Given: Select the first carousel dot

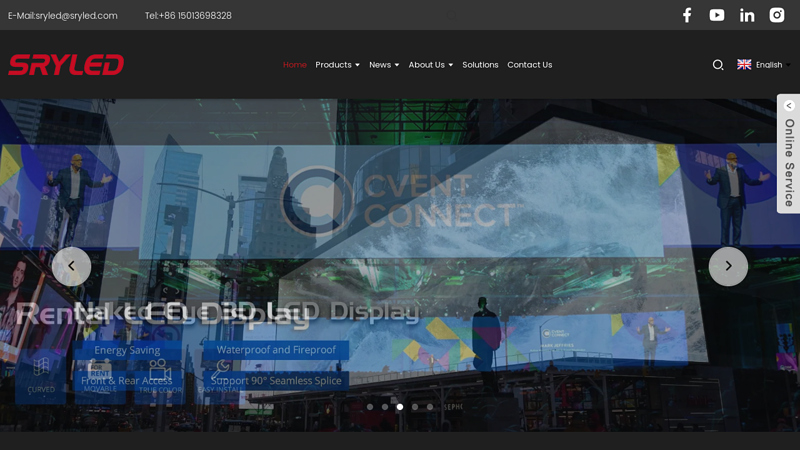Looking at the screenshot, I should 370,407.
